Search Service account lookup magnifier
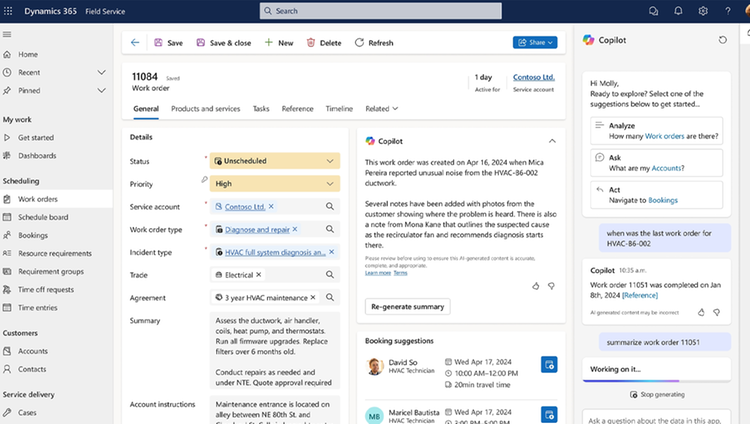The image size is (750, 424). 330,206
